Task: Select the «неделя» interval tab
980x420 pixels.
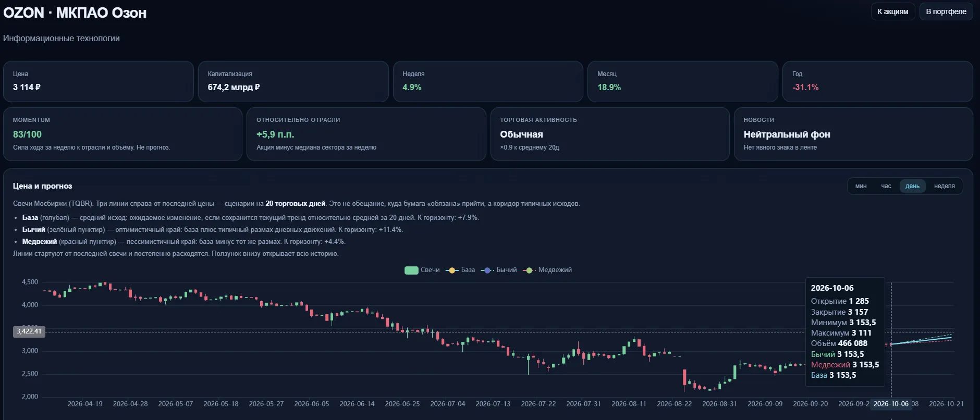Action: (x=945, y=186)
